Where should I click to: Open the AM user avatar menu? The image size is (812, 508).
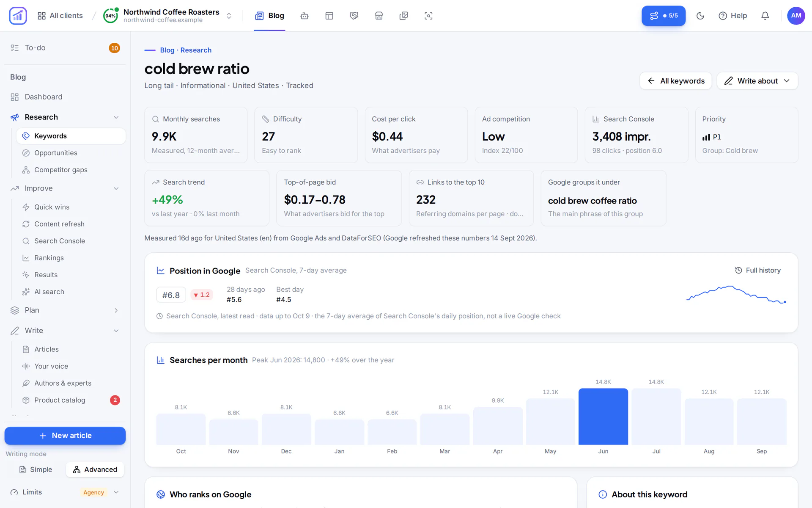pyautogui.click(x=796, y=16)
